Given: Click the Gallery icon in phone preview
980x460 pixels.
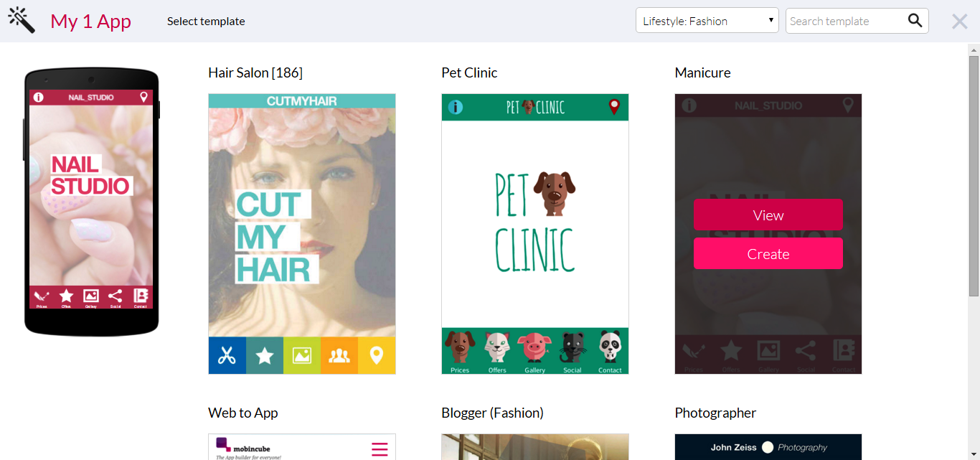Looking at the screenshot, I should 90,296.
